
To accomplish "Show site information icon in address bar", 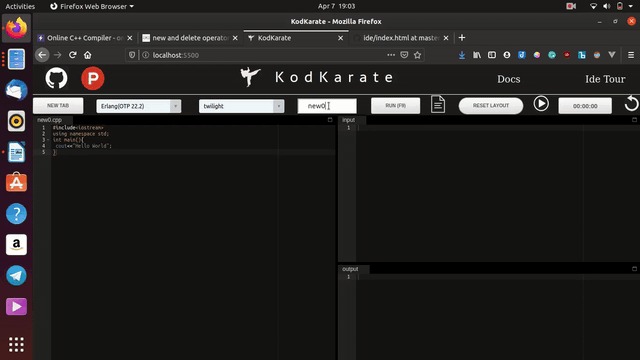I will (x=145, y=55).
